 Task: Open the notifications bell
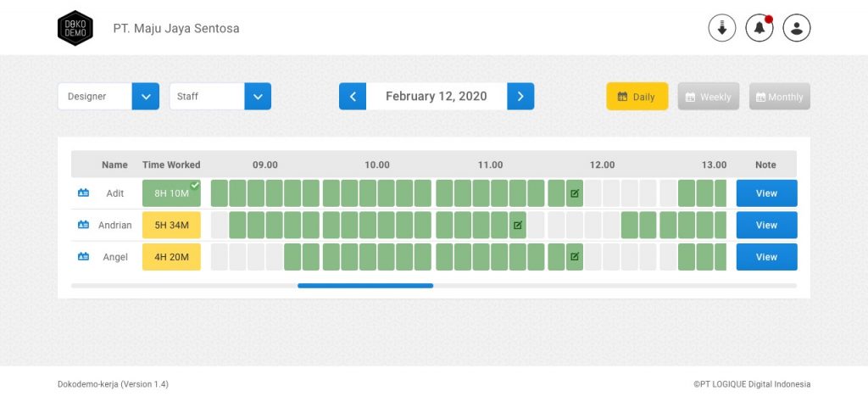point(759,28)
